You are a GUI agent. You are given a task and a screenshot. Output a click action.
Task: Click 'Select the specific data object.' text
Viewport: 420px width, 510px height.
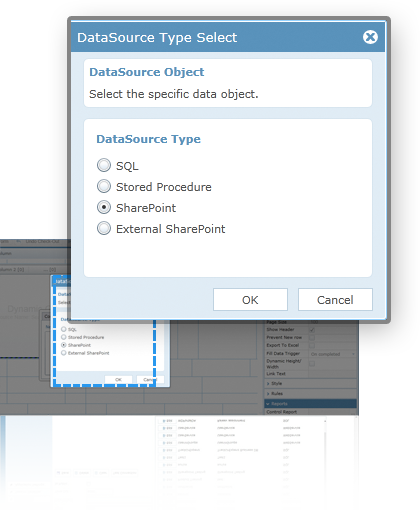(x=174, y=94)
